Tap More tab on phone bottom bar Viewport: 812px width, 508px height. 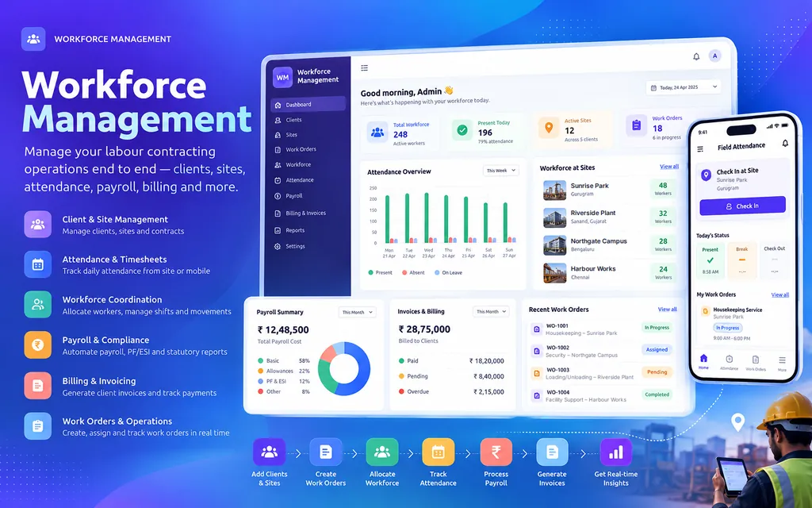pos(782,364)
